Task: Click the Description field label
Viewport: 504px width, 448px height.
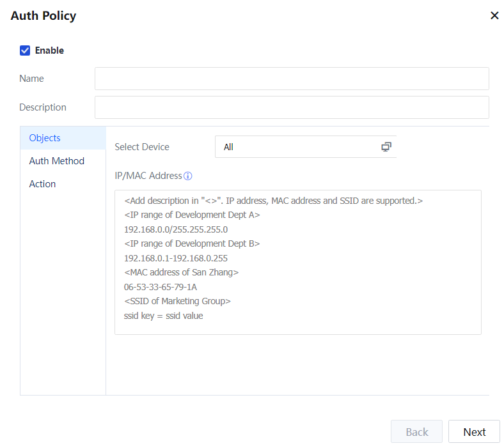Action: click(43, 107)
